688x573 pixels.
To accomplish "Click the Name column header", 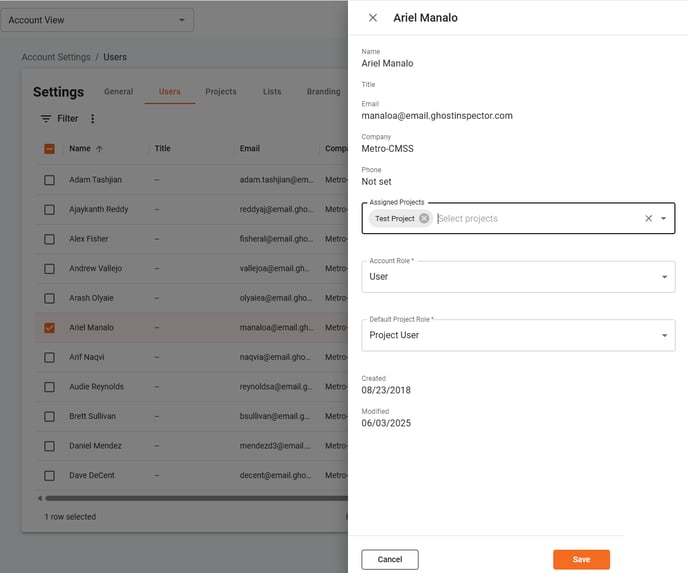I will (x=80, y=148).
